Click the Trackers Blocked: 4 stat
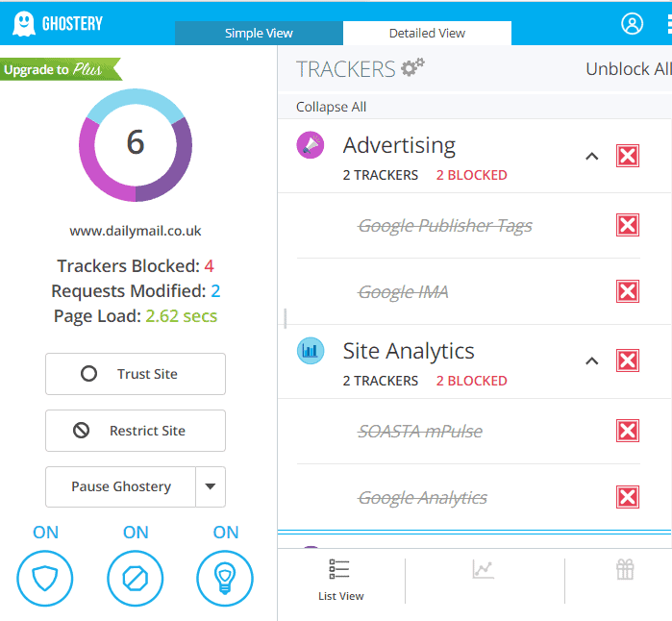 click(136, 265)
